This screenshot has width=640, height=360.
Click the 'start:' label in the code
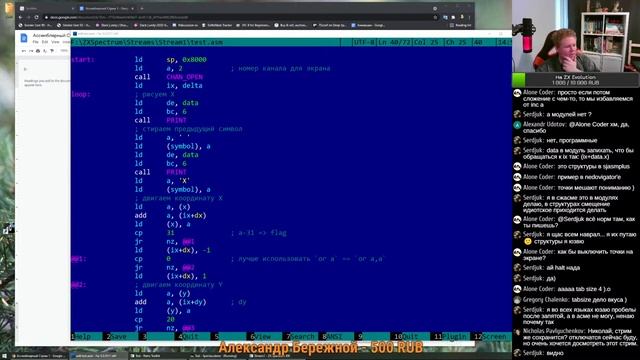[x=83, y=60]
